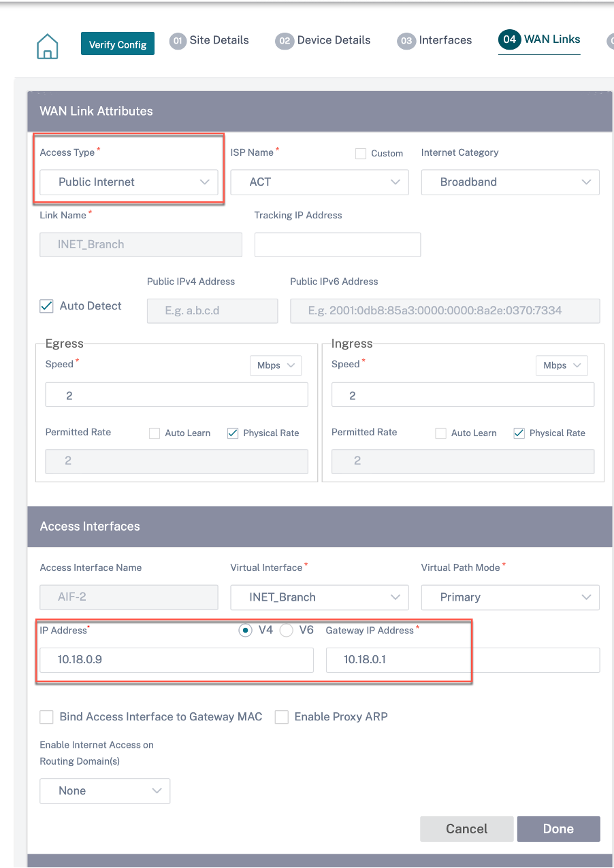Image resolution: width=614 pixels, height=868 pixels.
Task: Open the Egress speed unit Mbps dropdown
Action: pyautogui.click(x=276, y=365)
